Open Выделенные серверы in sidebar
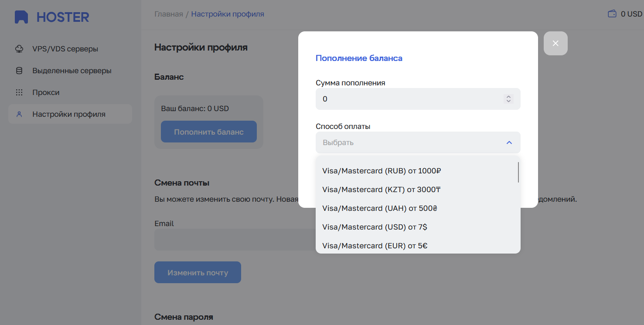Screen dimensions: 644x325 pyautogui.click(x=72, y=71)
